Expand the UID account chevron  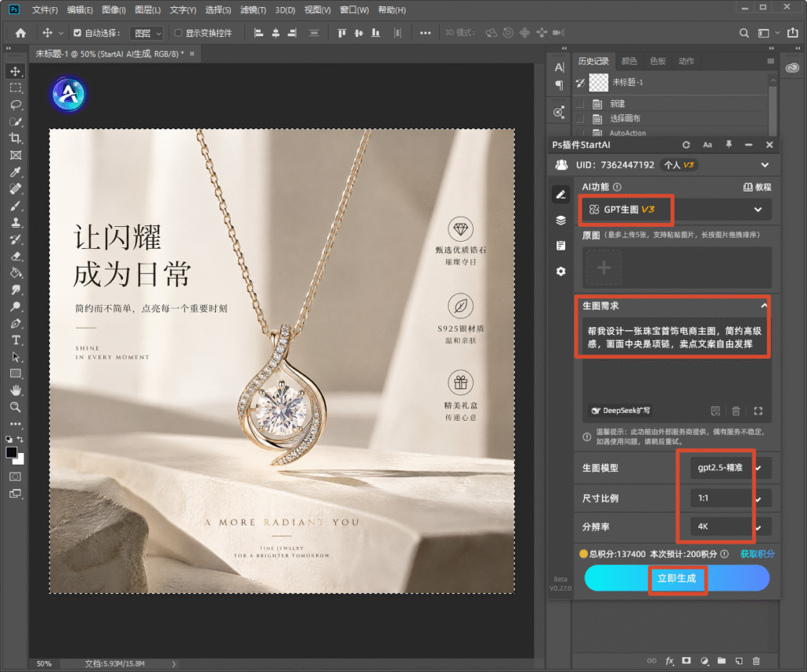(764, 165)
